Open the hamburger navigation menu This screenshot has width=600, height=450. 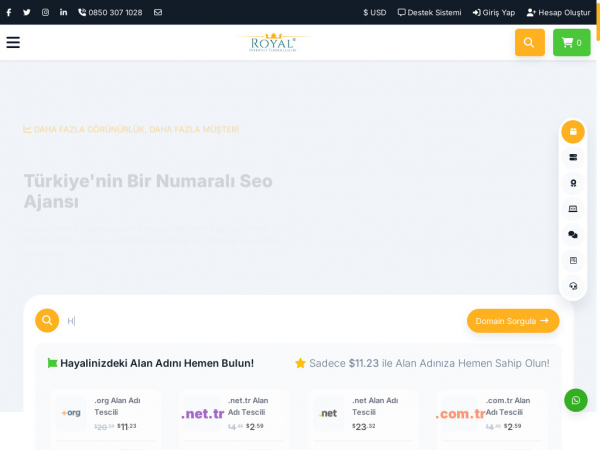(13, 43)
